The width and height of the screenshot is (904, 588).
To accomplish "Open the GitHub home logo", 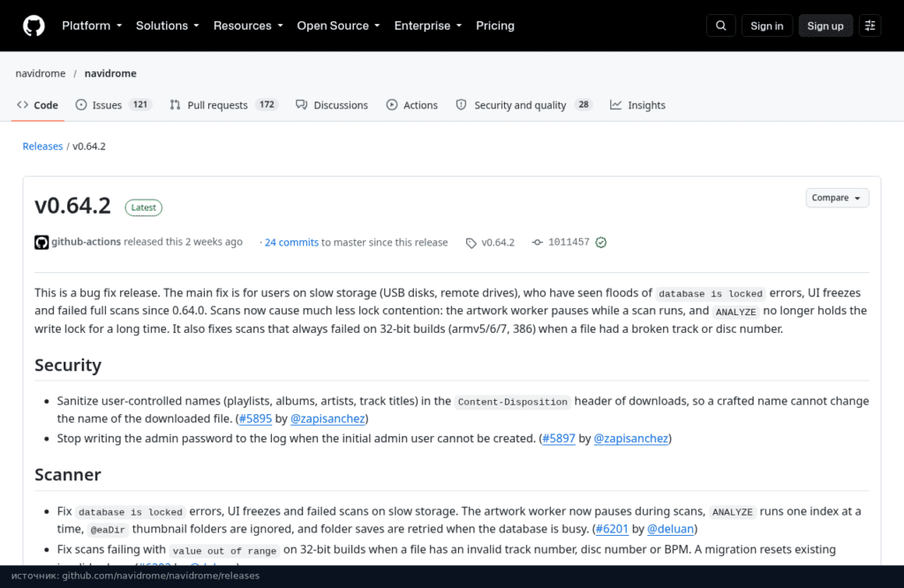I will pos(34,26).
